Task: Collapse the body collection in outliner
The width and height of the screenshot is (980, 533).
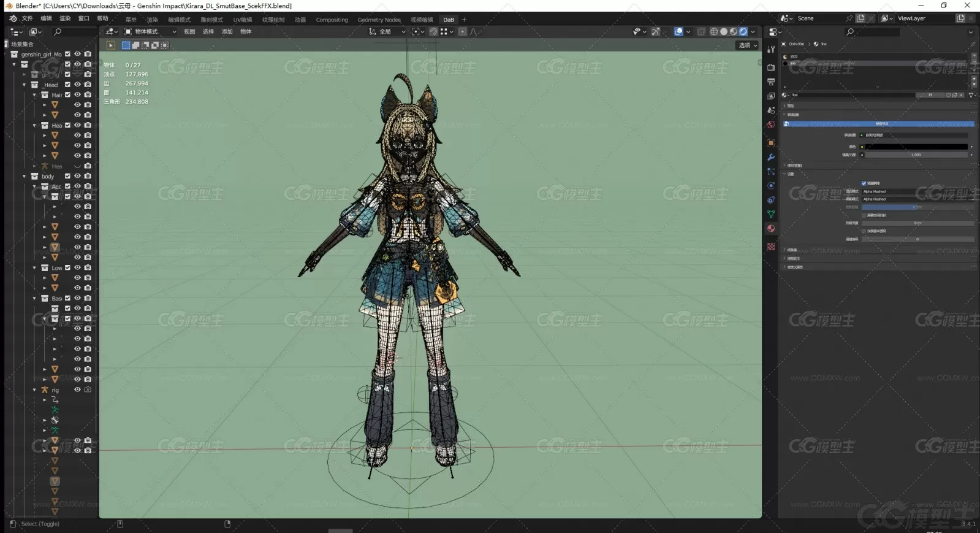Action: (x=25, y=176)
